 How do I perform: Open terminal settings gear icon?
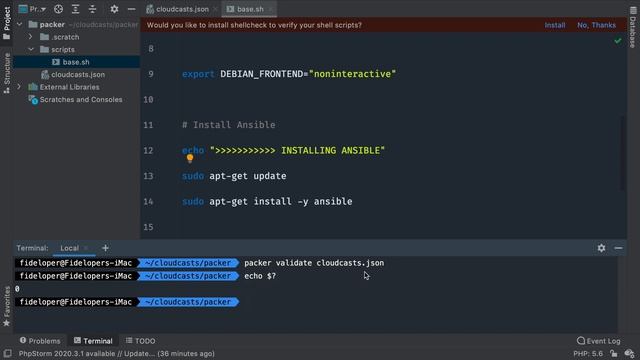[601, 248]
